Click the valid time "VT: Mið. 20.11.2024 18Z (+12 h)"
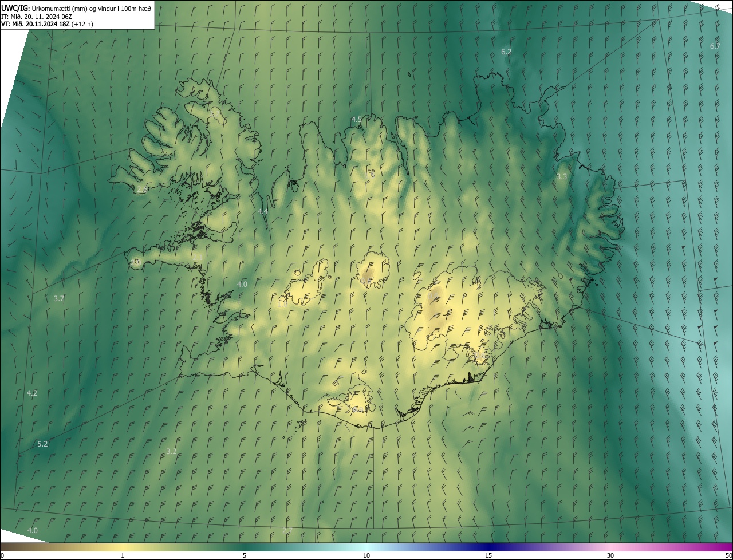The image size is (733, 560). (x=48, y=24)
